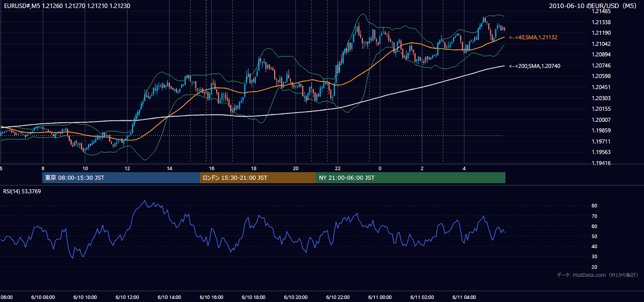Screen dimensions: 644x302
Task: Click price axis value 1.19711
Action: (x=601, y=141)
